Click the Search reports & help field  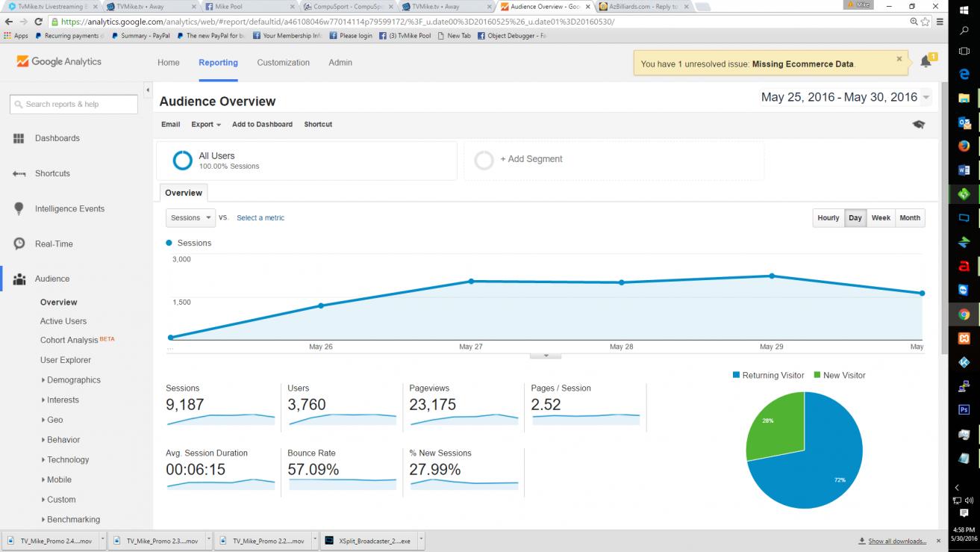pos(74,105)
